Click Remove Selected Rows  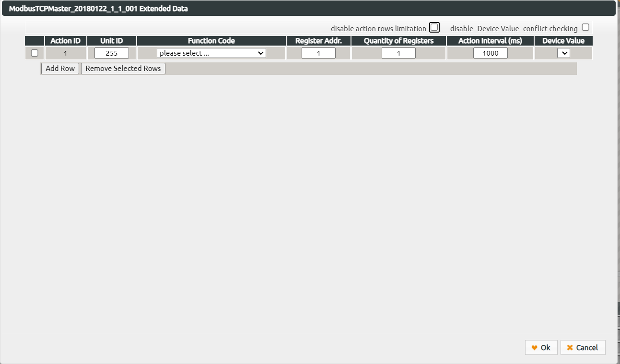pyautogui.click(x=123, y=69)
